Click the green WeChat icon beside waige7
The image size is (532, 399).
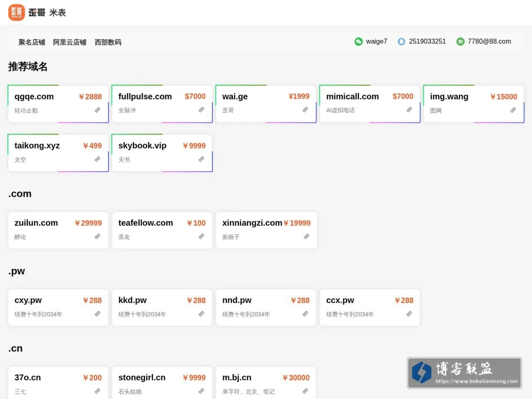359,42
